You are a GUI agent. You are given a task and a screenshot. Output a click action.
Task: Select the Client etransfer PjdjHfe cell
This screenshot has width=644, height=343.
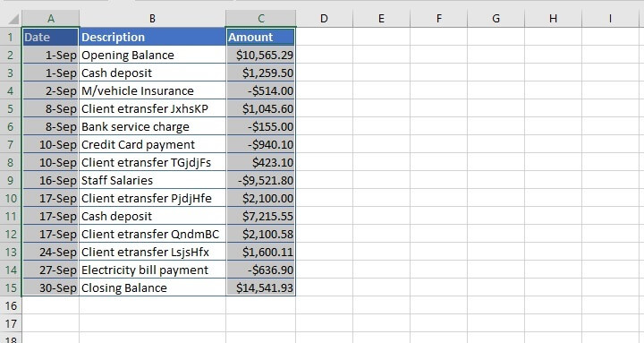152,198
